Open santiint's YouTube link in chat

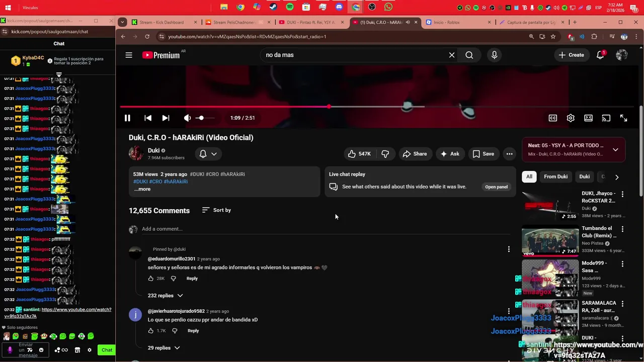(x=58, y=313)
